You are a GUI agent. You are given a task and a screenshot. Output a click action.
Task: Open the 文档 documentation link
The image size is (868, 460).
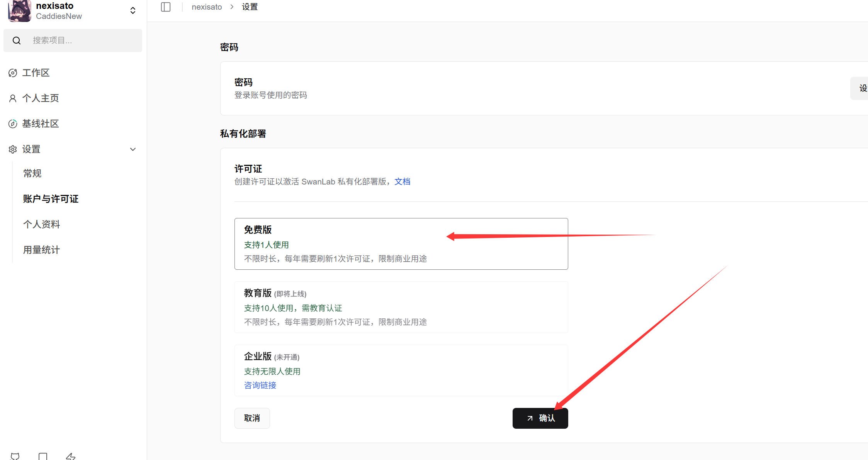[x=402, y=181]
